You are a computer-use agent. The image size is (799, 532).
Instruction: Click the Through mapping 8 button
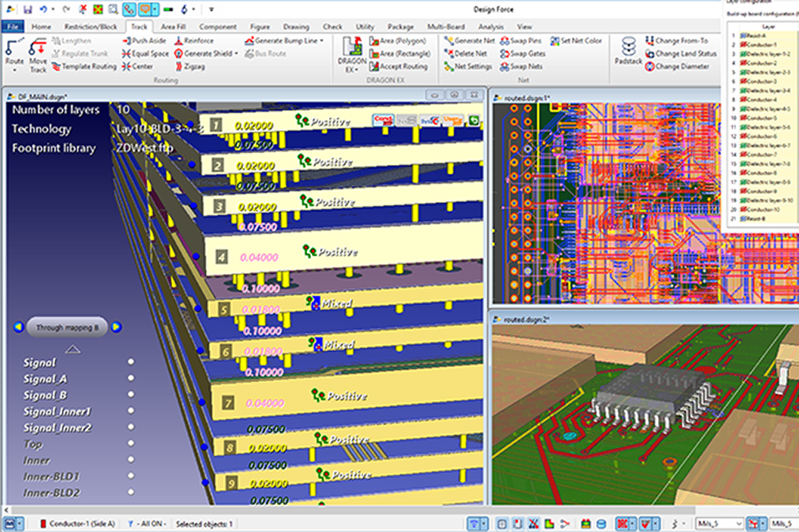[x=67, y=327]
